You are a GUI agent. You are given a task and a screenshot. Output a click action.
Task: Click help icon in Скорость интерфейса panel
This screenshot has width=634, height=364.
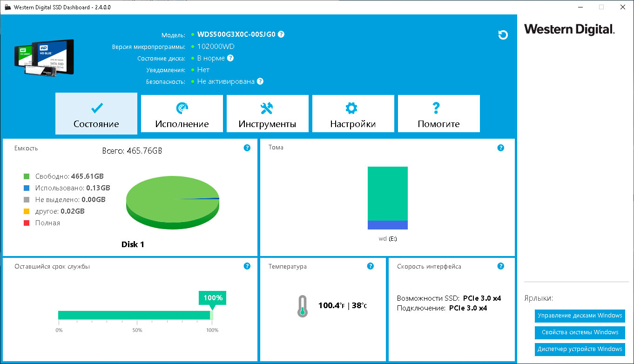tap(500, 266)
